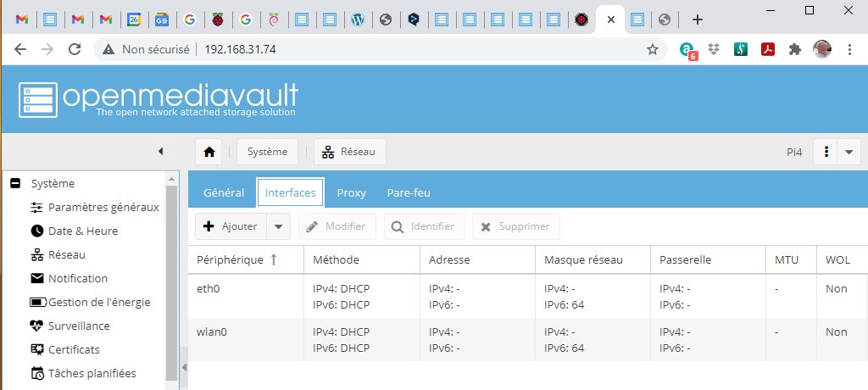
Task: Click the green S extension icon
Action: click(741, 49)
